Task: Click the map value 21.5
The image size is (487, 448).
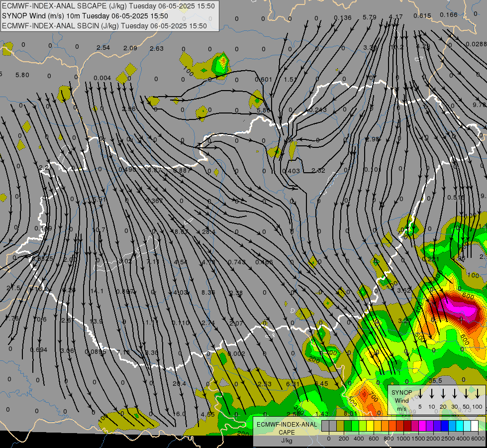Action: [x=13, y=288]
